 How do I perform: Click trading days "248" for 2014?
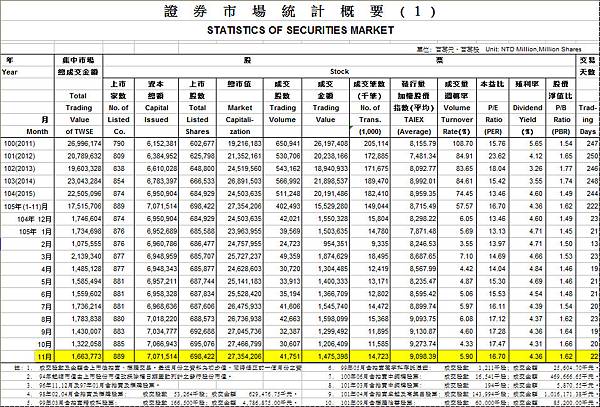click(x=592, y=181)
